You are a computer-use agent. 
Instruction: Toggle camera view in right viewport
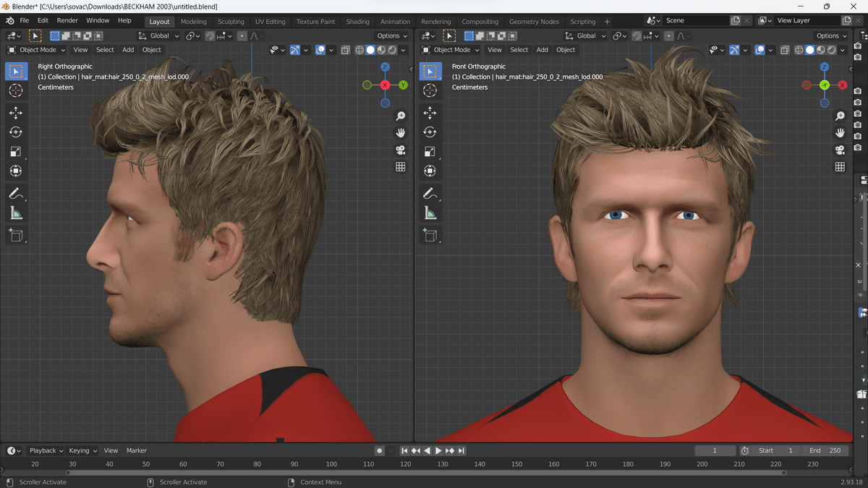point(840,150)
